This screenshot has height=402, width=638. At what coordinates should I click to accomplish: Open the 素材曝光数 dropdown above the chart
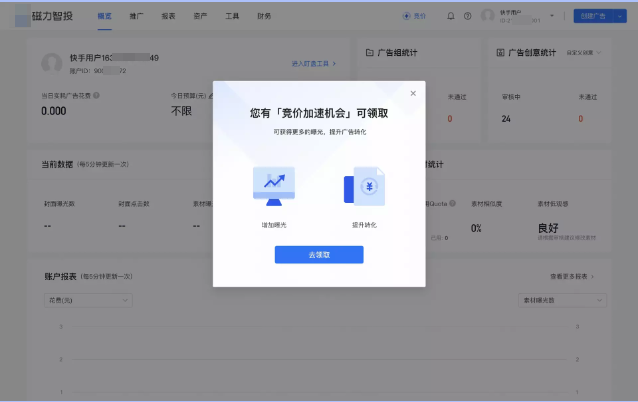click(562, 300)
